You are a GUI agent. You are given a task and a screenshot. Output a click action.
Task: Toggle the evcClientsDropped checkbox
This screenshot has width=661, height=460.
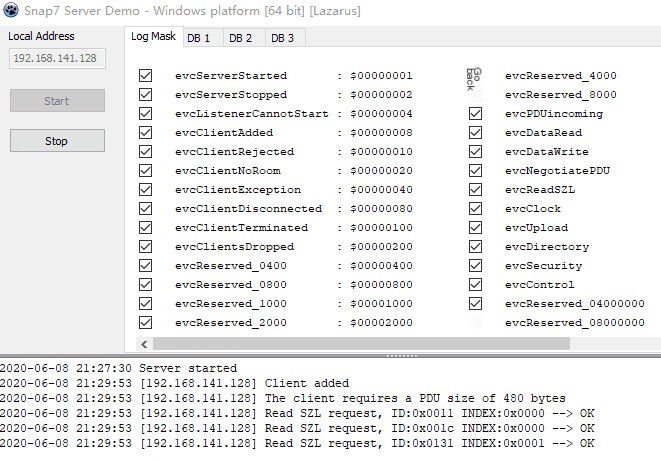pos(145,246)
